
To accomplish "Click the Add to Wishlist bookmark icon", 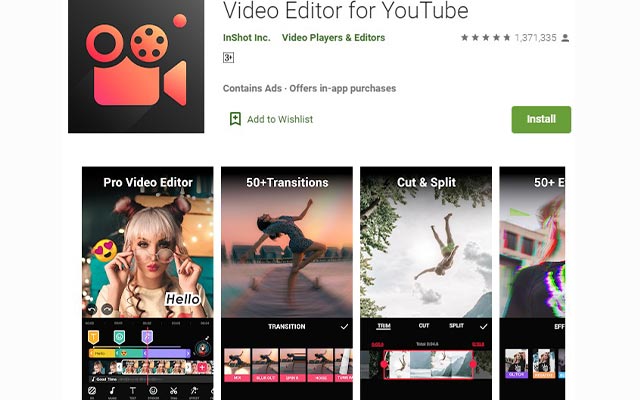I will pyautogui.click(x=235, y=119).
